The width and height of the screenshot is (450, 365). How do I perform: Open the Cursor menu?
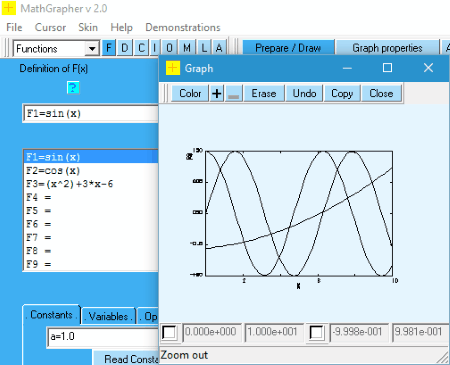pos(50,27)
